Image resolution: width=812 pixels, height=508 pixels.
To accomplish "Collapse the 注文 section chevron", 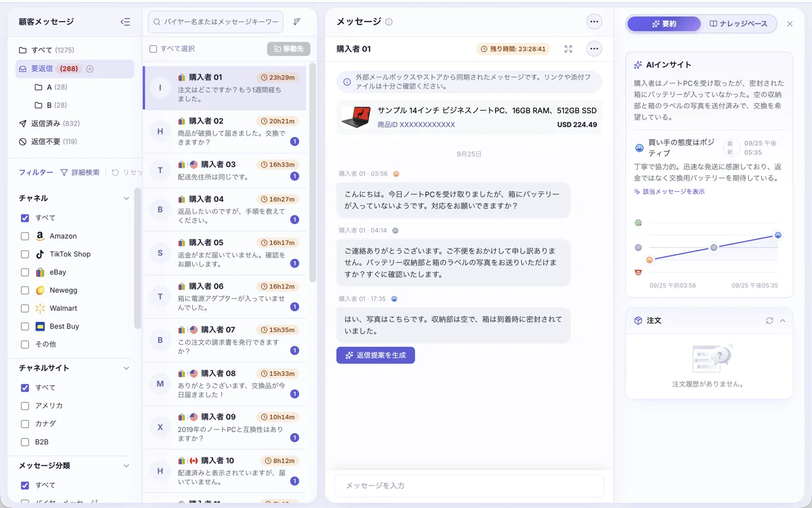I will click(x=783, y=321).
